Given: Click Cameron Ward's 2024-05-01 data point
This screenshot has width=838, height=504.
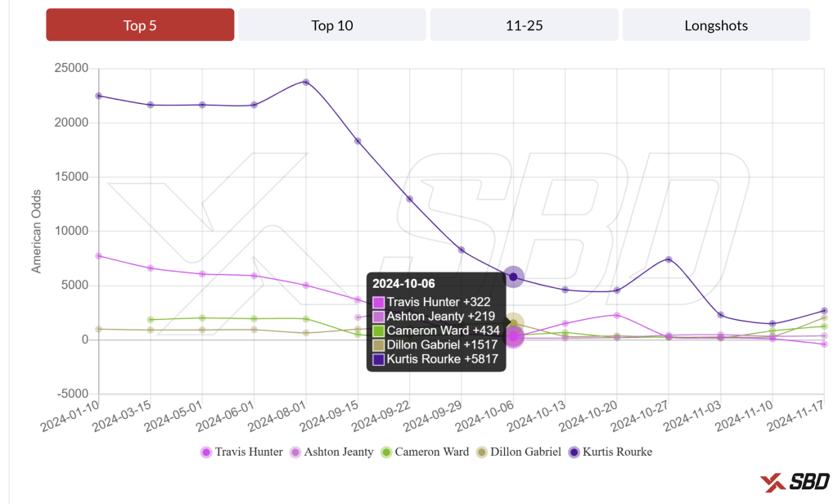Looking at the screenshot, I should pos(202,317).
